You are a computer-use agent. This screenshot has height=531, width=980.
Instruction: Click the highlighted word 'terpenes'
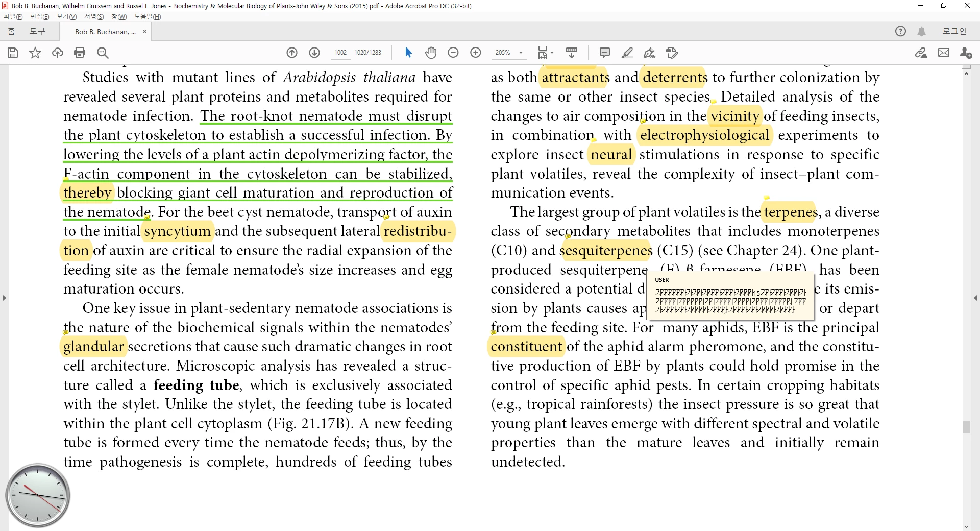coord(791,212)
